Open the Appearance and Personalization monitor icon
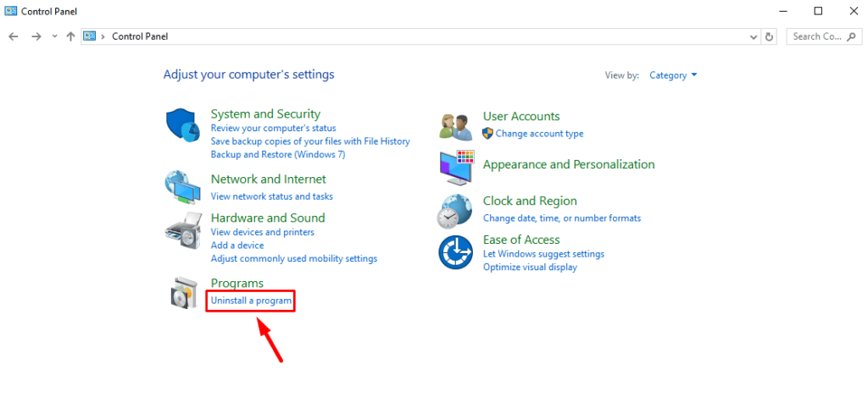The width and height of the screenshot is (868, 403). click(457, 168)
